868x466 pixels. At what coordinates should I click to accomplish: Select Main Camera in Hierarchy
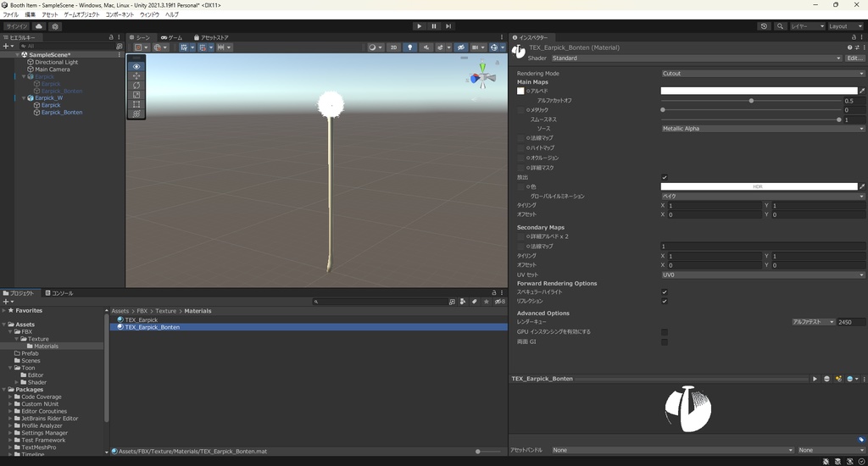52,69
